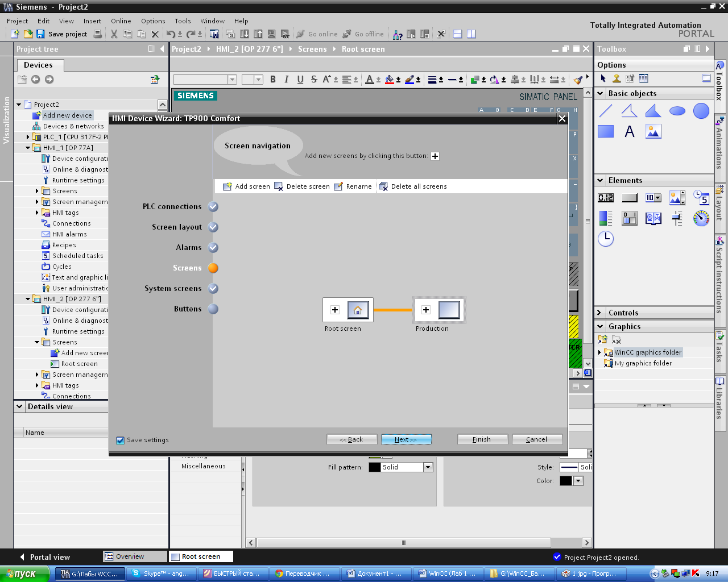Open the Project menu
This screenshot has height=582, width=728.
pos(17,21)
